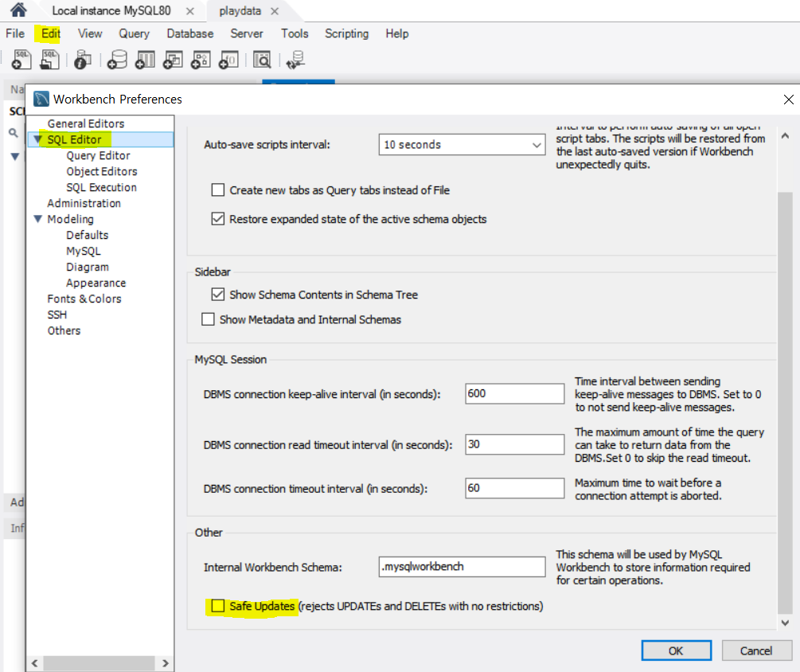The image size is (800, 672).
Task: Select Administration preferences page
Action: [x=84, y=203]
